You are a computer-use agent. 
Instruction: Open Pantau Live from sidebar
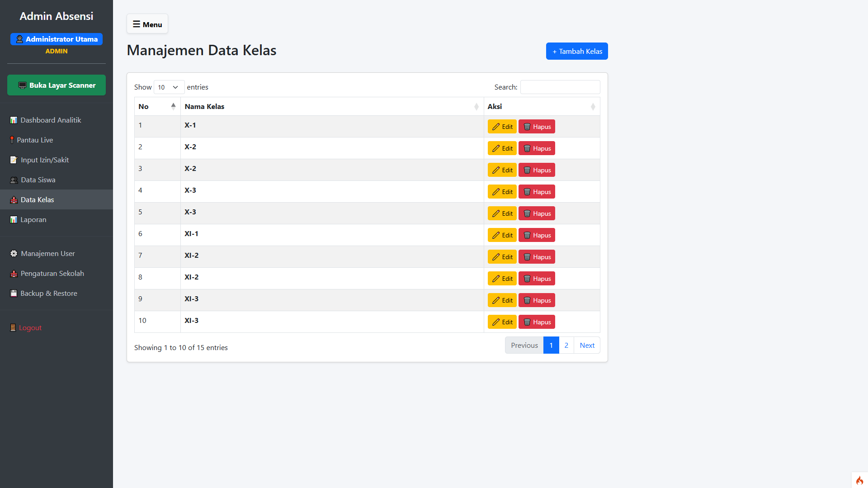pos(35,140)
